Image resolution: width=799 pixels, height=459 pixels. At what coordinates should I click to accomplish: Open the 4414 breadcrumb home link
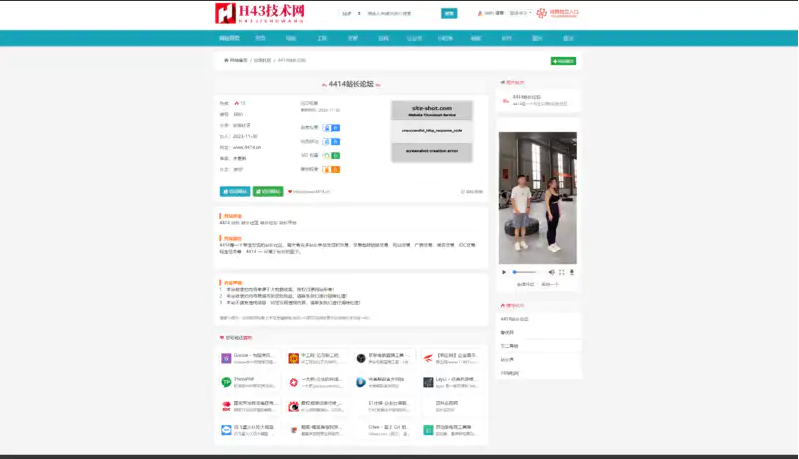[x=235, y=61]
